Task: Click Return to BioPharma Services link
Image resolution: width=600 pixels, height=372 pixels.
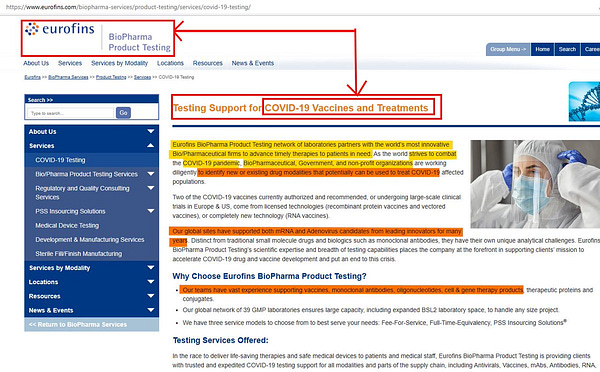Action: (78, 325)
